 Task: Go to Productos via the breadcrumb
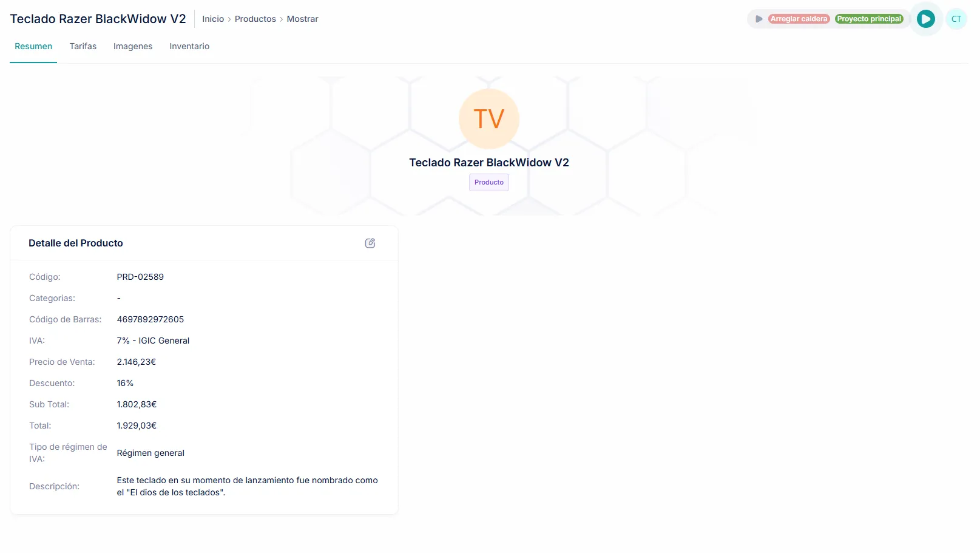pyautogui.click(x=255, y=19)
